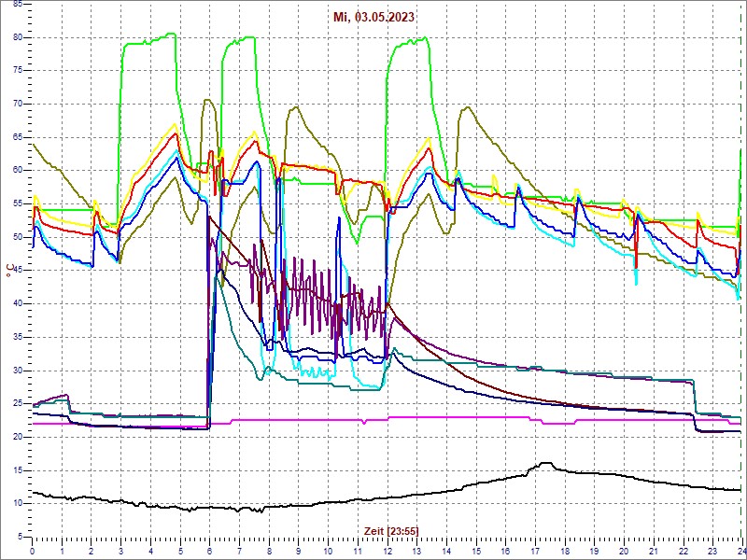Select the 80 value on temperature axis

coord(17,37)
